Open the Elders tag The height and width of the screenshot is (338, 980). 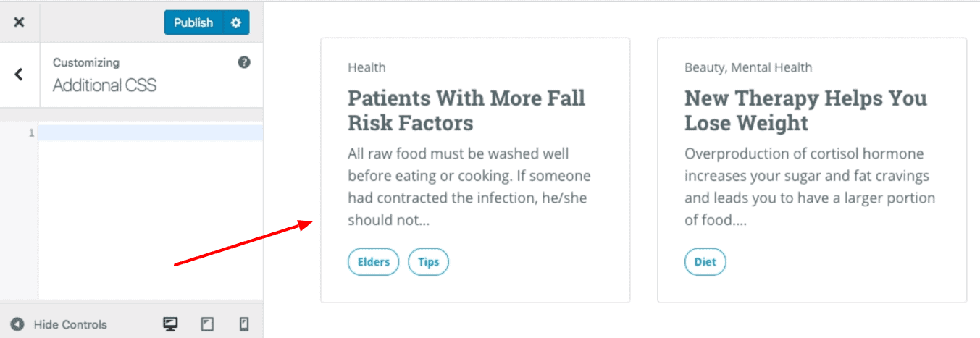[x=374, y=262]
